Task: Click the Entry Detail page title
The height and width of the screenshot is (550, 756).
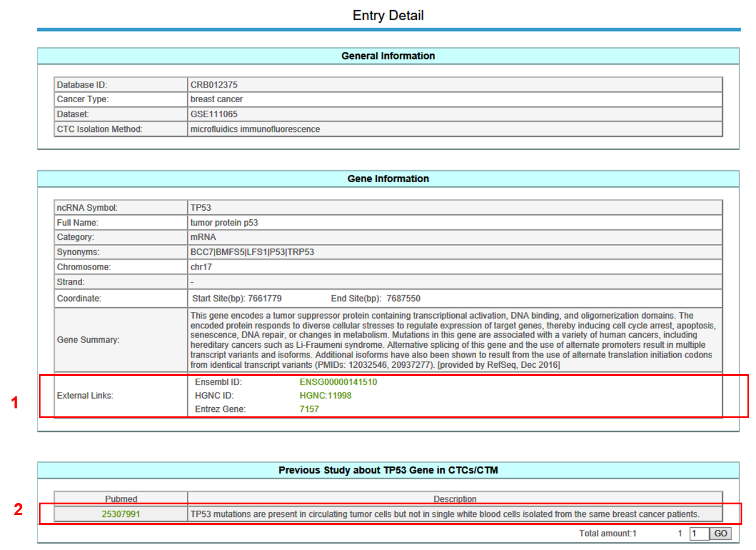Action: coord(388,15)
